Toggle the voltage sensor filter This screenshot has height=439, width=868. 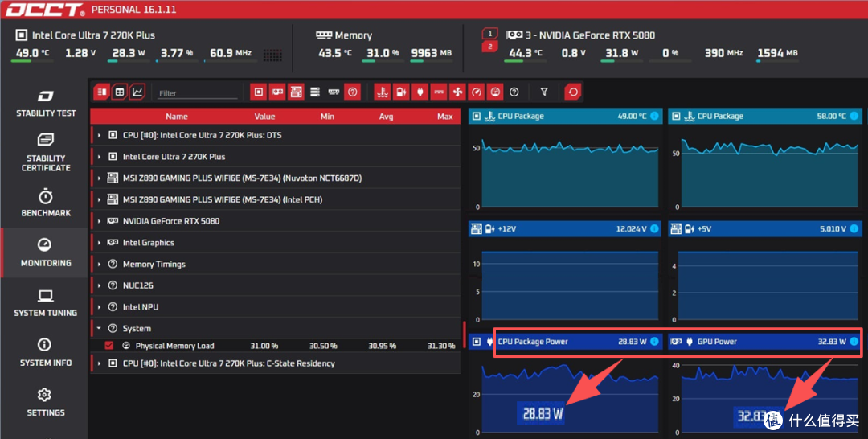pyautogui.click(x=401, y=92)
